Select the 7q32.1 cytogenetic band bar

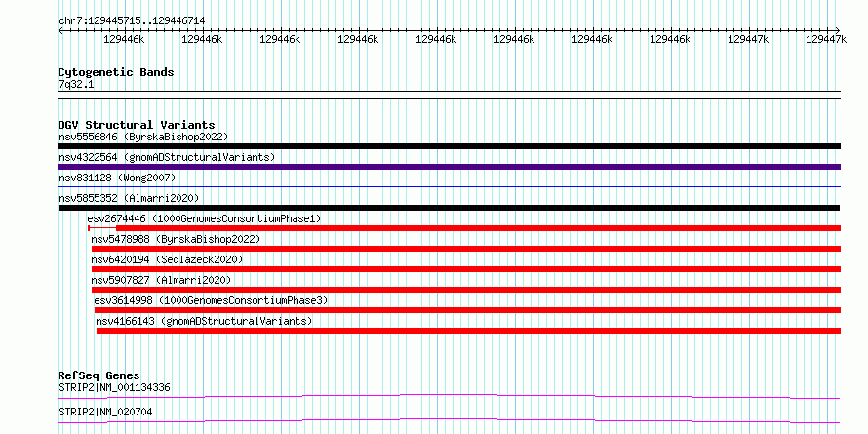[x=449, y=95]
